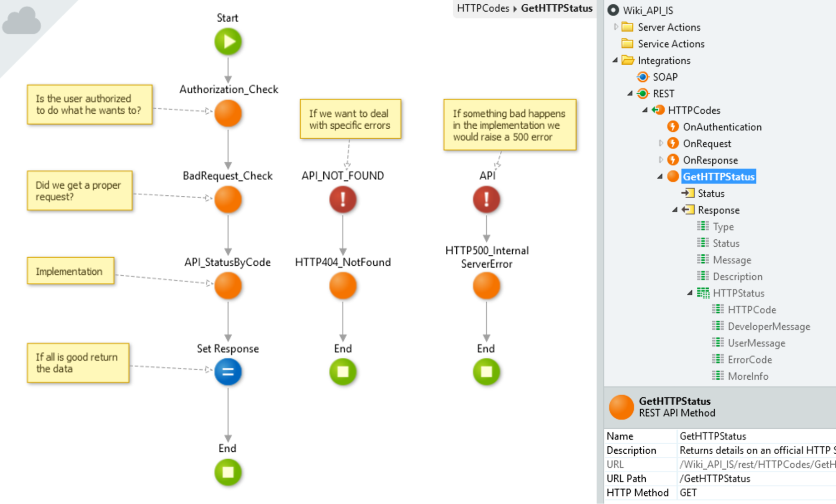The width and height of the screenshot is (836, 504).
Task: Select the green Start node
Action: [228, 41]
